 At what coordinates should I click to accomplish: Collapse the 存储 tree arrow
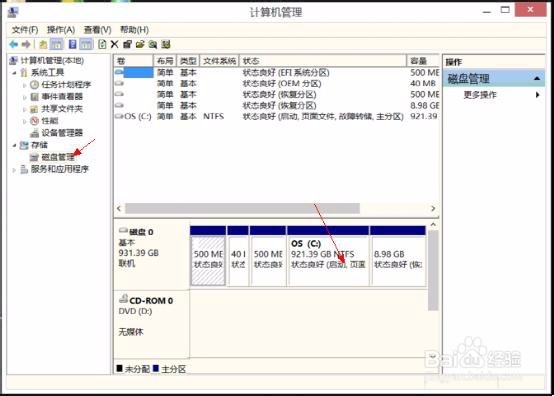coord(14,145)
